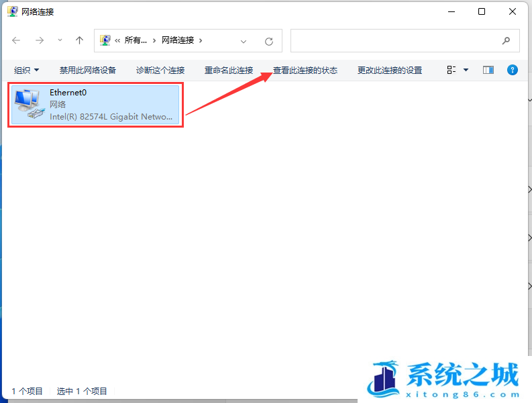Viewport: 532px width, 403px height.
Task: Click the back navigation arrow
Action: [17, 40]
